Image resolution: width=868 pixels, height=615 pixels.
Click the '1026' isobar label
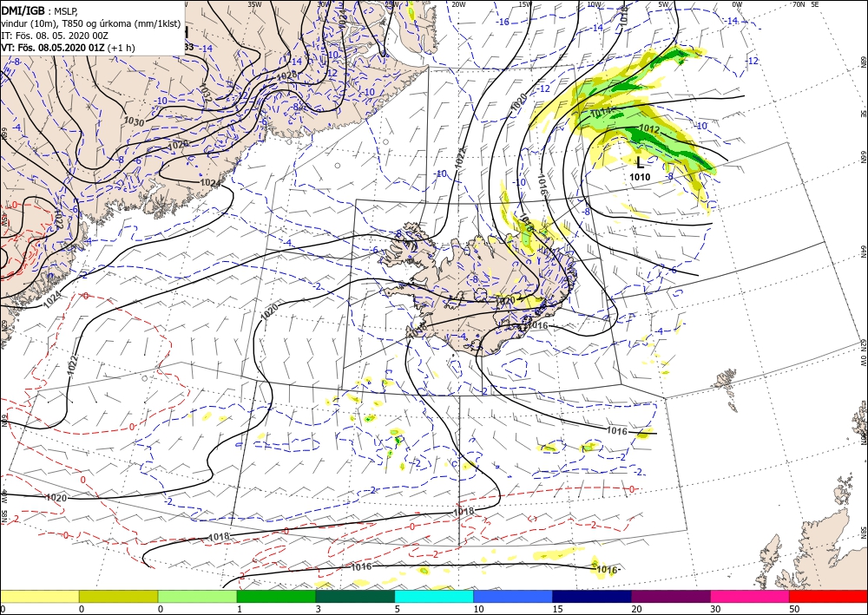coord(178,144)
